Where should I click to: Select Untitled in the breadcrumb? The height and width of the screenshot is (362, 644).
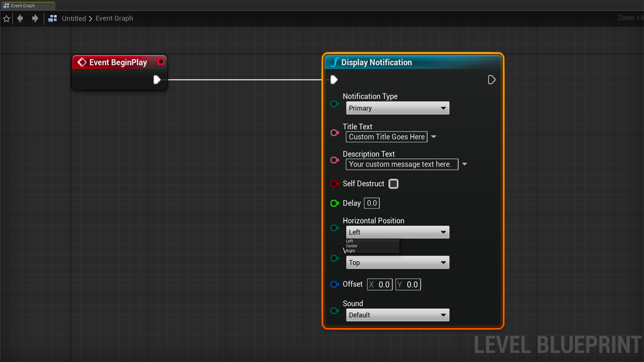coord(74,18)
